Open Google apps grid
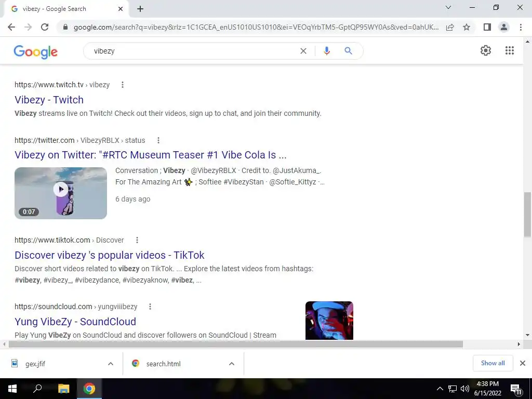Screen dimensions: 532x399 (510, 50)
